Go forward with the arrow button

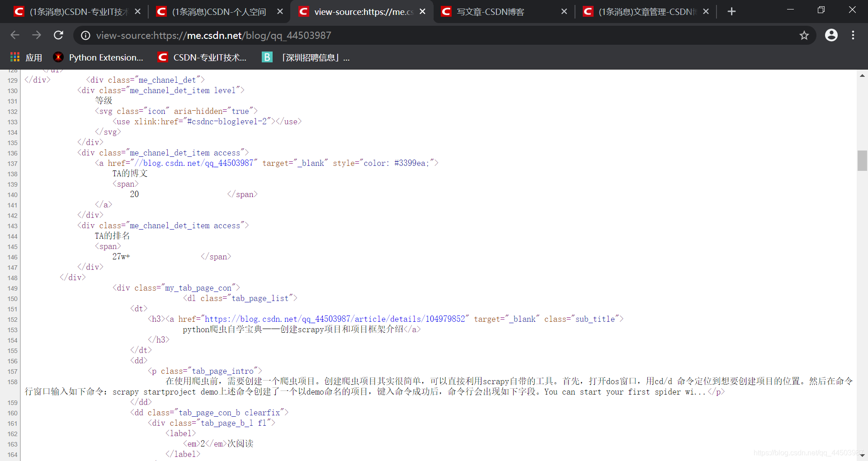tap(37, 35)
